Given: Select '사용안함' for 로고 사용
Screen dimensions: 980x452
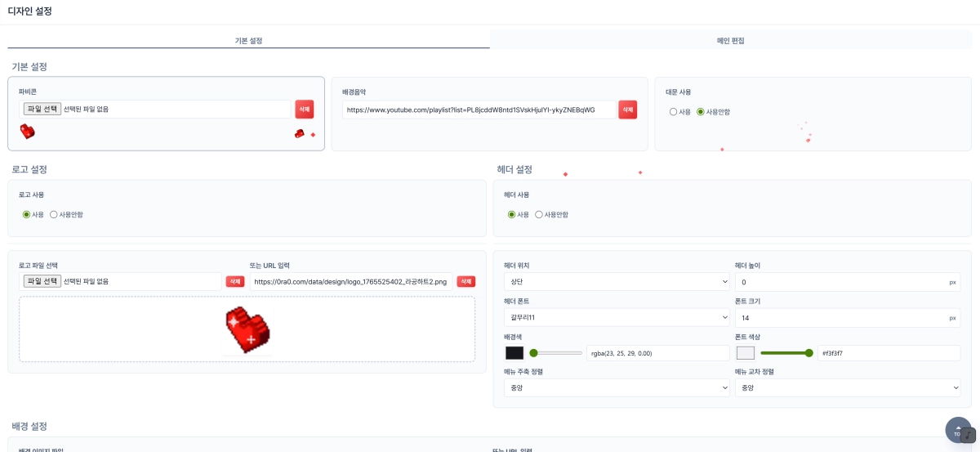Looking at the screenshot, I should [54, 215].
